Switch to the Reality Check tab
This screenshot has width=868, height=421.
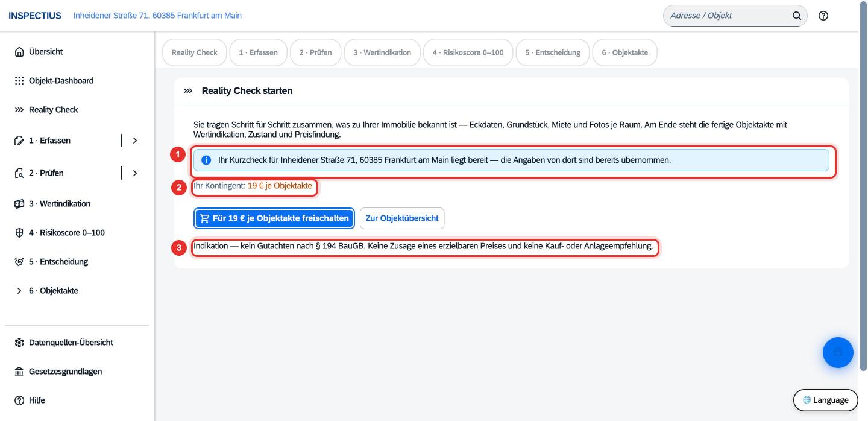click(x=195, y=52)
